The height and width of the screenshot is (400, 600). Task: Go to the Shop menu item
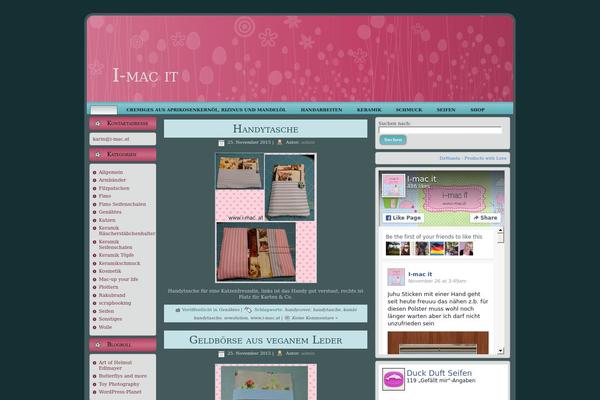point(477,108)
